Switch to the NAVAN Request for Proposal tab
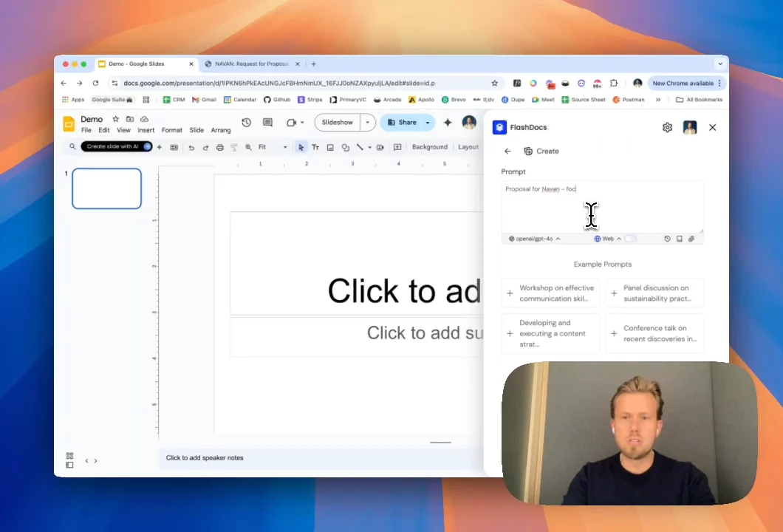Image resolution: width=783 pixels, height=532 pixels. (x=251, y=64)
